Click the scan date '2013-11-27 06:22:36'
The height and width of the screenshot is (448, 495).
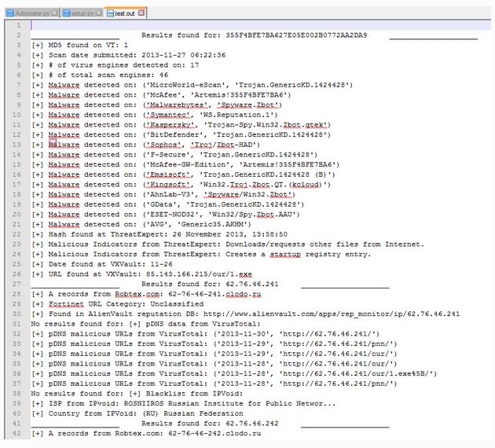[x=183, y=55]
